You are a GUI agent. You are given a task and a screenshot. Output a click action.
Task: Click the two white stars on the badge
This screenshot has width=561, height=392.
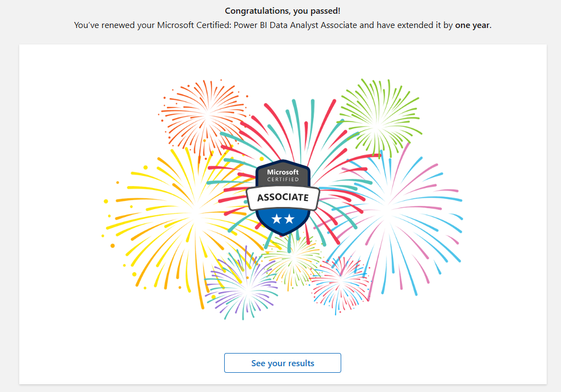282,220
